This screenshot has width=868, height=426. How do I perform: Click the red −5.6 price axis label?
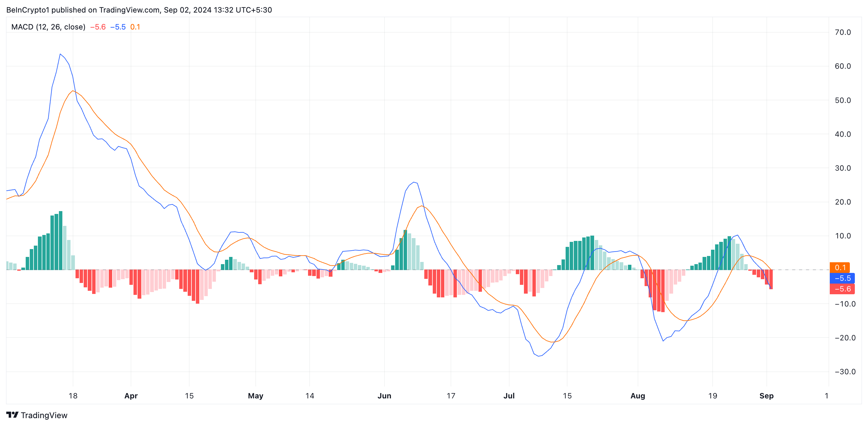point(842,289)
